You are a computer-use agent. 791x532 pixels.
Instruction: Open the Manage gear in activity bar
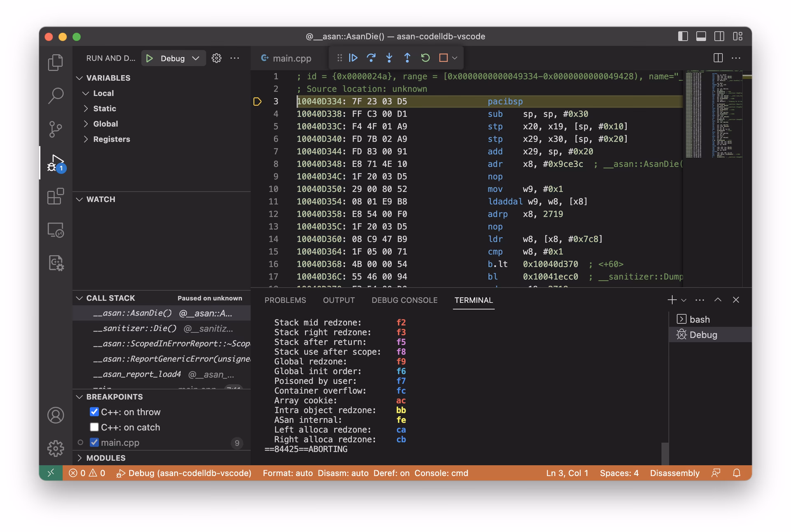(x=56, y=448)
